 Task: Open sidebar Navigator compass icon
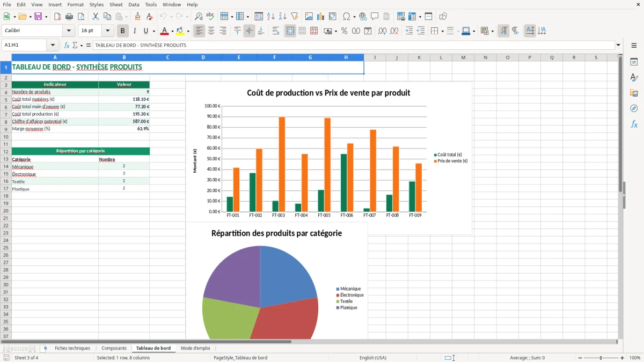tap(634, 108)
